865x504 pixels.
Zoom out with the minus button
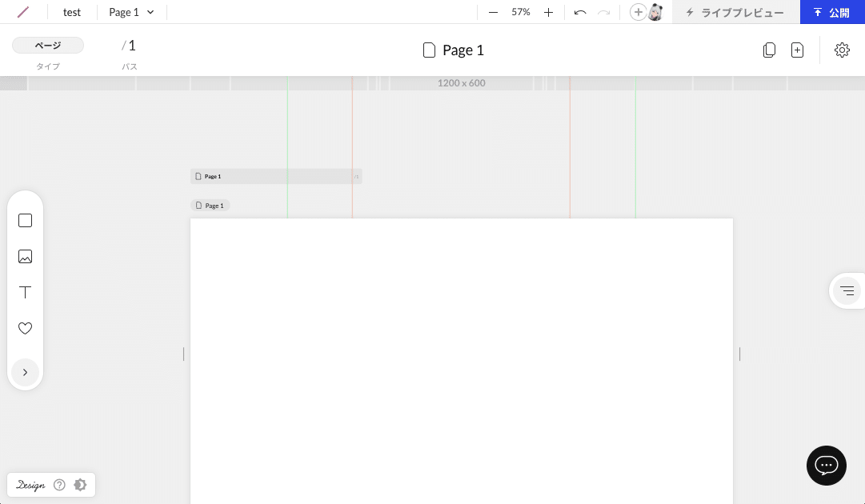tap(493, 12)
